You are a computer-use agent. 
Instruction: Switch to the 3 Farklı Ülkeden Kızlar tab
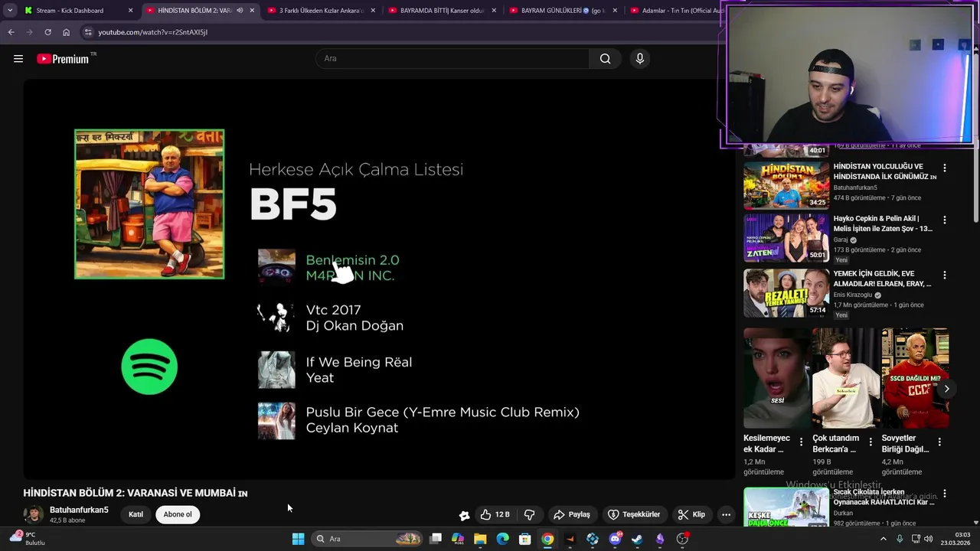pos(320,11)
